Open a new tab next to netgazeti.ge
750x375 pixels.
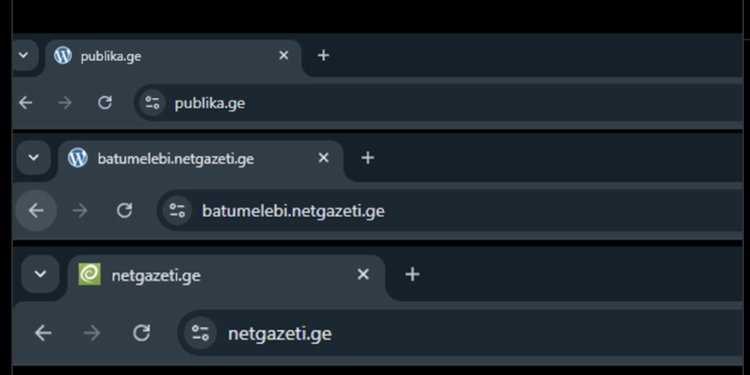point(412,275)
